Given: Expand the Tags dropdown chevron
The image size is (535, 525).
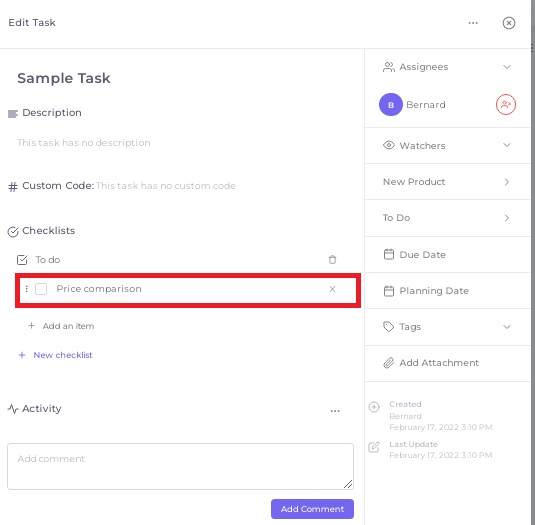Looking at the screenshot, I should 507,327.
